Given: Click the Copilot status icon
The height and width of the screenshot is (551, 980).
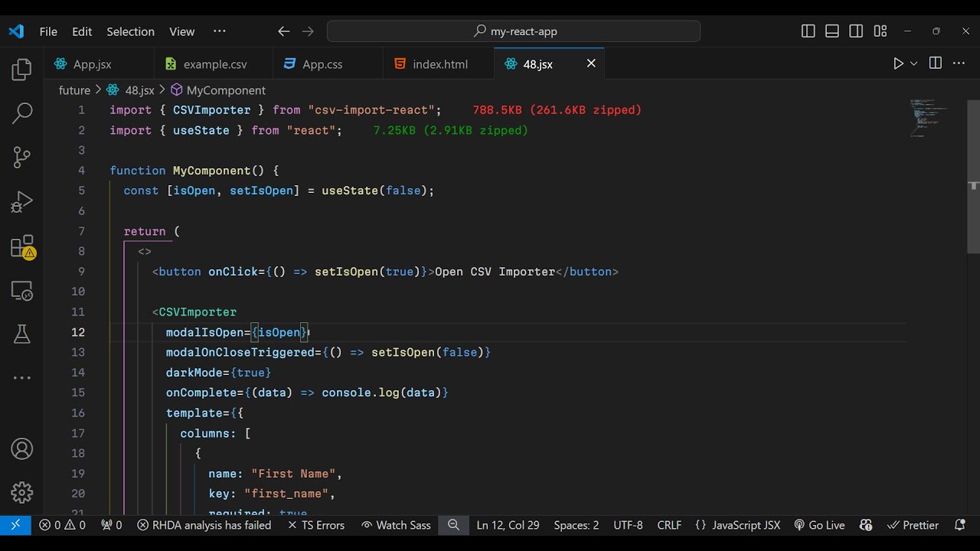Looking at the screenshot, I should pyautogui.click(x=866, y=525).
